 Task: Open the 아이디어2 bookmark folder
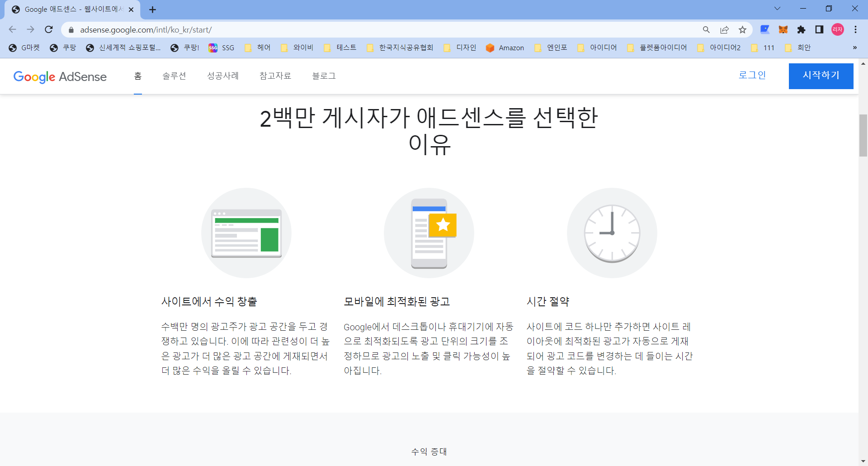[x=719, y=48]
